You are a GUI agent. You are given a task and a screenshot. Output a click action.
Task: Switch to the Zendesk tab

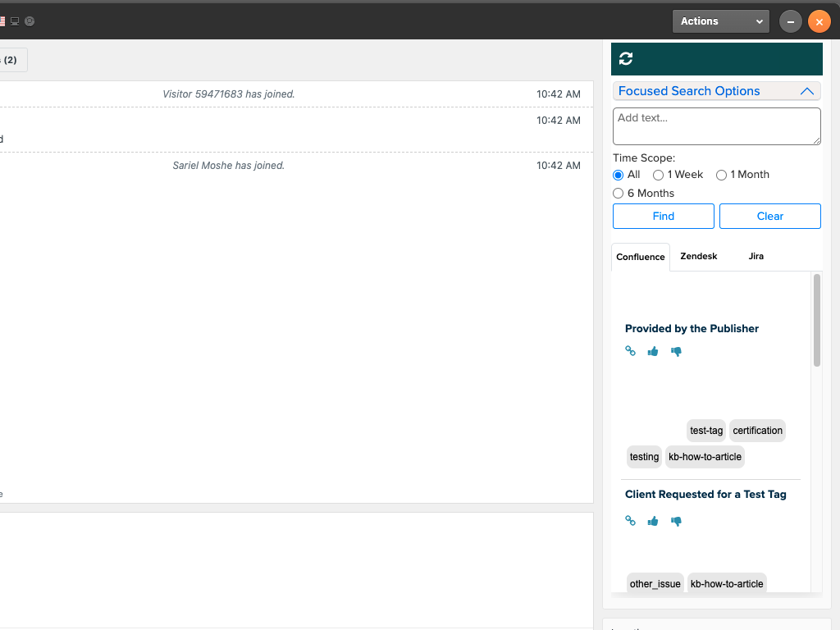click(699, 257)
